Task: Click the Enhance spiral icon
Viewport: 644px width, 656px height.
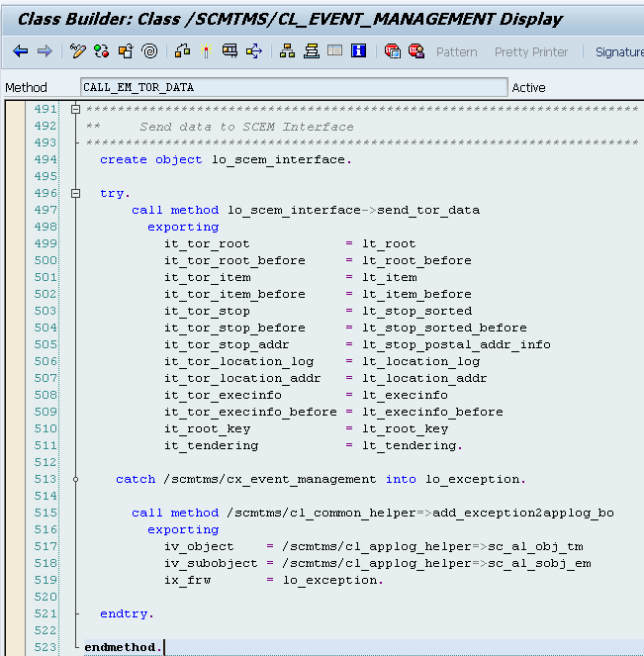Action: pos(149,51)
